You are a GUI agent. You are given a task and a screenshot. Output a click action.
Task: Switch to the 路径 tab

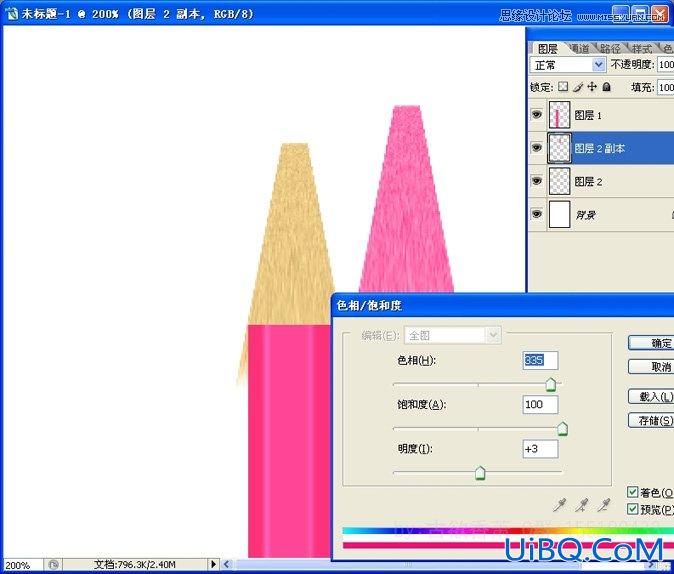click(x=610, y=49)
